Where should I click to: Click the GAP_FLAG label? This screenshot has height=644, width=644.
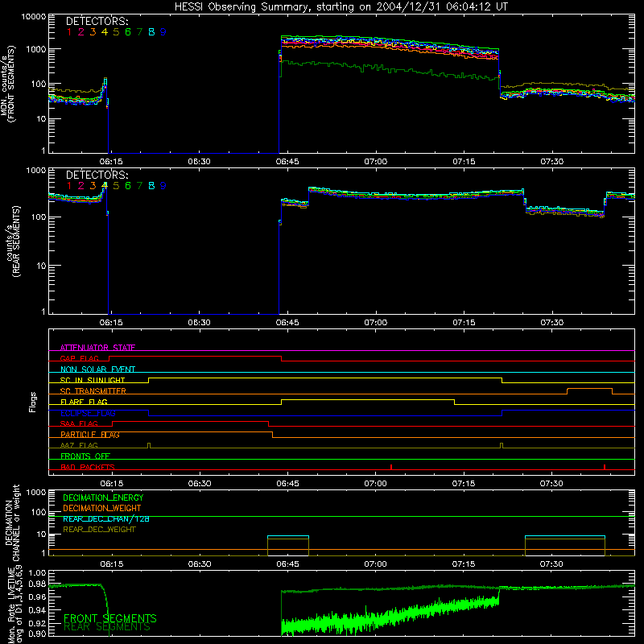click(x=79, y=358)
